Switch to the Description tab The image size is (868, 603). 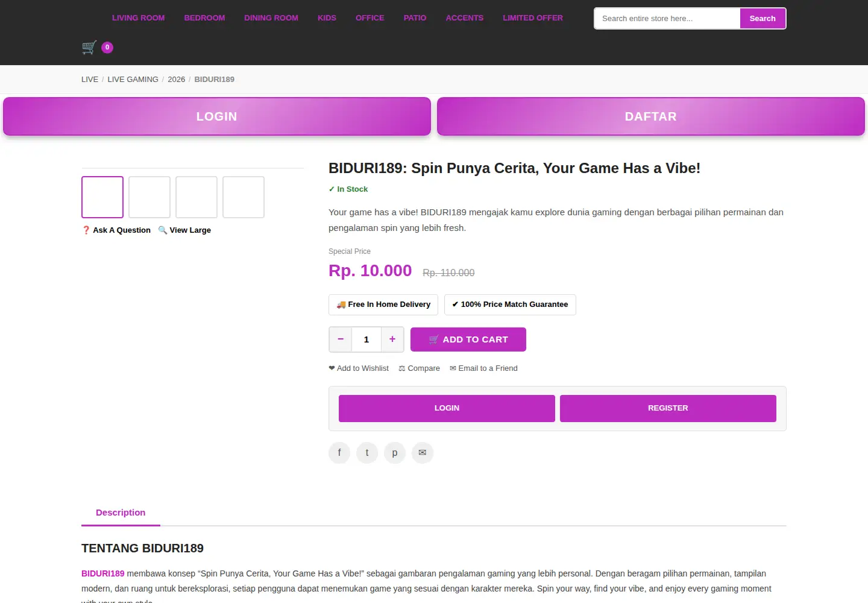(x=121, y=513)
